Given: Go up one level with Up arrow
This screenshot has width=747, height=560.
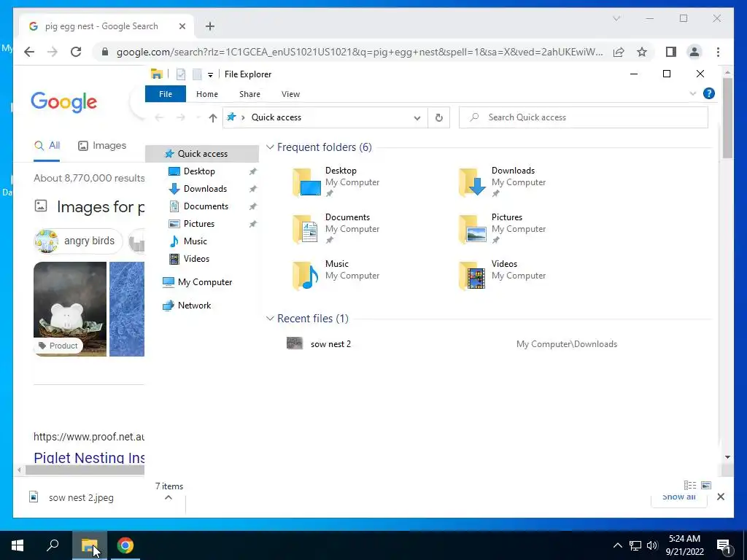Looking at the screenshot, I should pos(212,117).
